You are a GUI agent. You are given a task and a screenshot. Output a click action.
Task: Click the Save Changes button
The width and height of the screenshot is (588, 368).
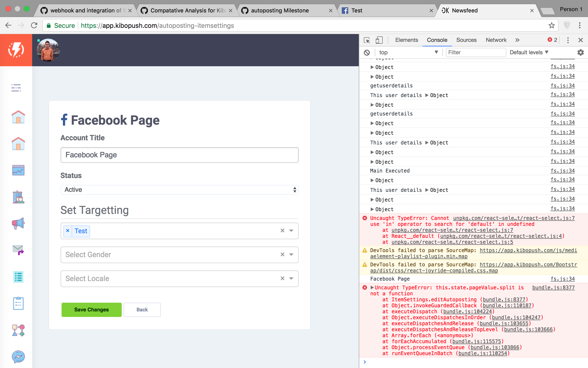91,310
